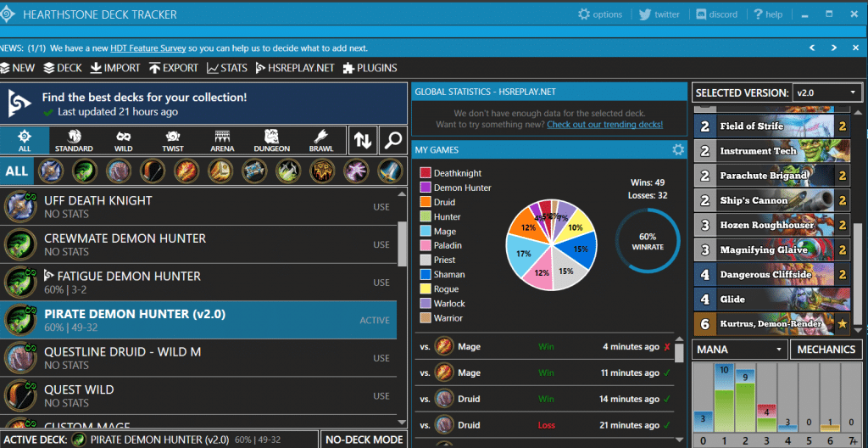Image resolution: width=868 pixels, height=448 pixels.
Task: Click the card list scroll down arrow
Action: pos(858,329)
